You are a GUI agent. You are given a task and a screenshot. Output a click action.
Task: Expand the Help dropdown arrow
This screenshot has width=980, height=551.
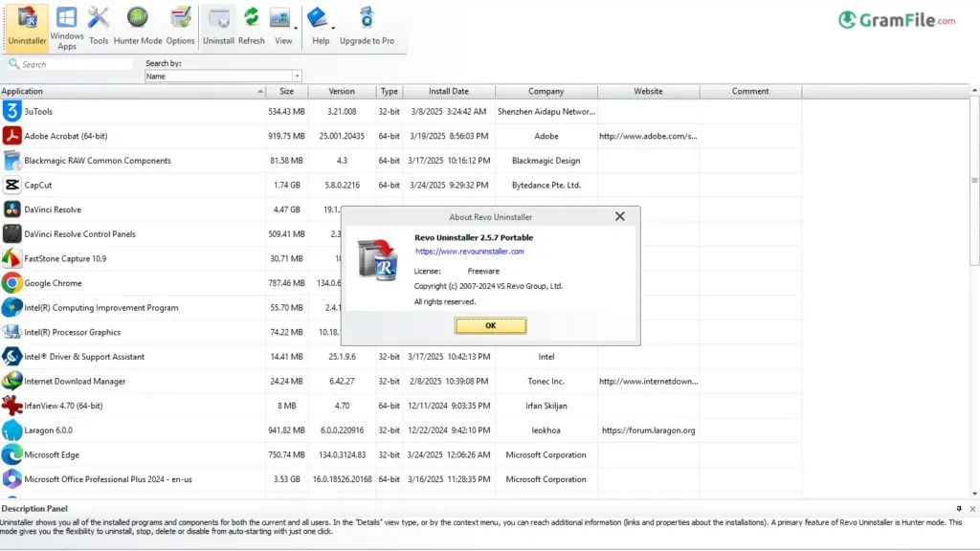pos(333,28)
